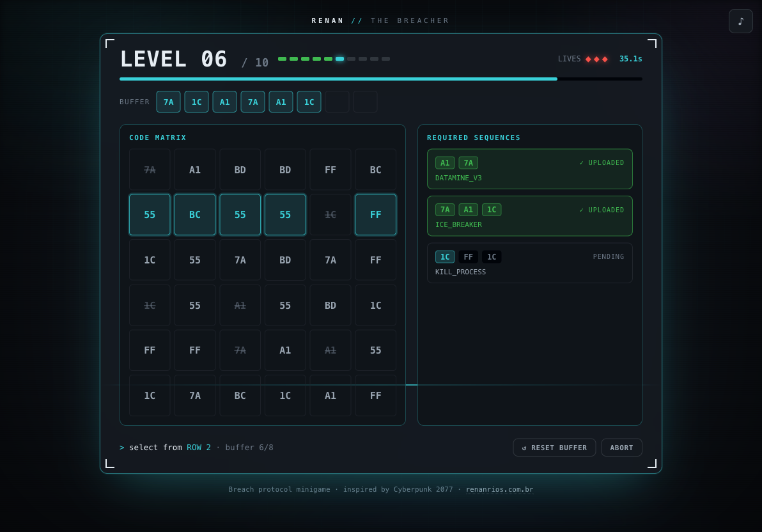The image size is (762, 532).
Task: Click the 35.1s timer readout
Action: (630, 59)
